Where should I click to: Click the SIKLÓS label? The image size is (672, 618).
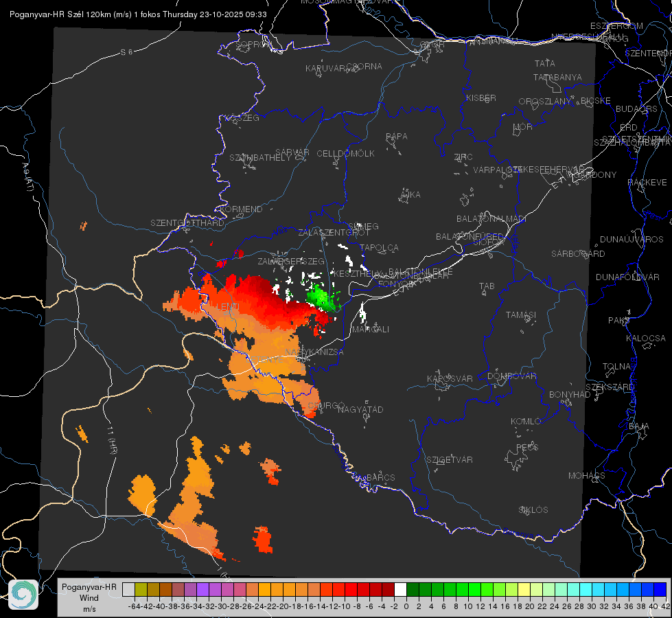(x=533, y=510)
